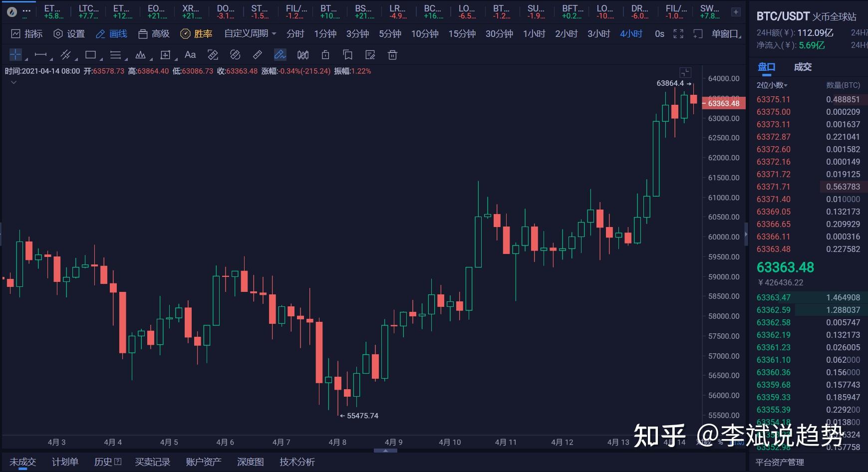This screenshot has width=868, height=472.
Task: Select the crosshair cursor tool
Action: pos(15,54)
